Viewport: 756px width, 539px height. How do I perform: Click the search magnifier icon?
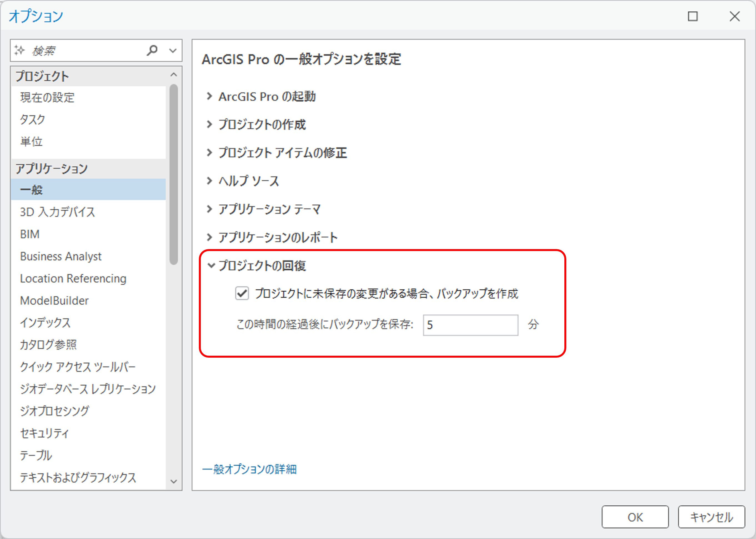152,51
